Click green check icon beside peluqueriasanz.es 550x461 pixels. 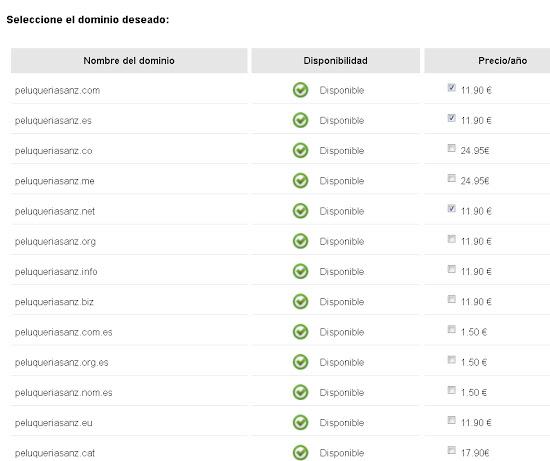click(x=300, y=120)
